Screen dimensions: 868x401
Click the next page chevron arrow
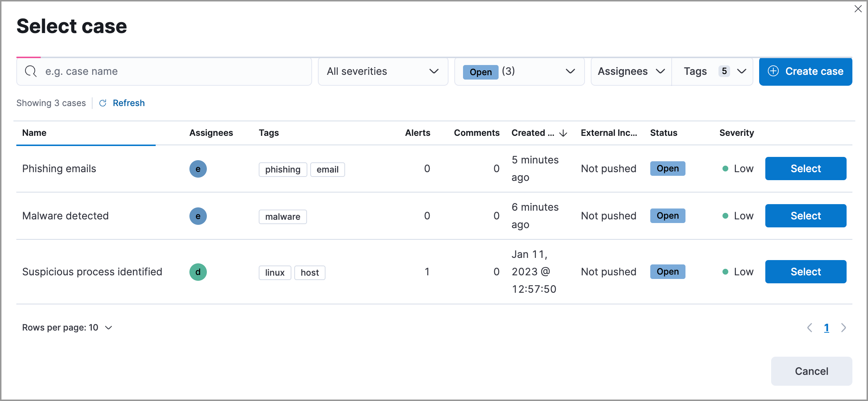(844, 327)
